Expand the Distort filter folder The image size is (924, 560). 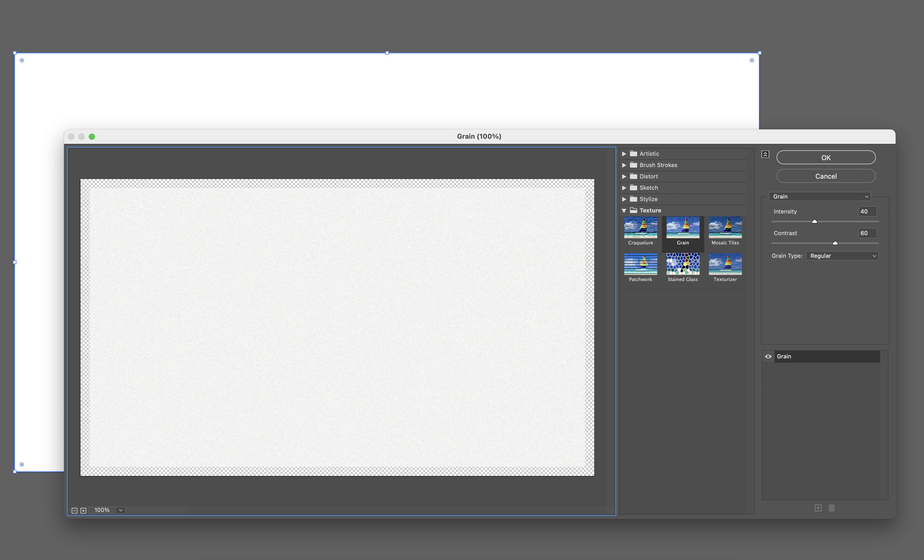pyautogui.click(x=624, y=177)
